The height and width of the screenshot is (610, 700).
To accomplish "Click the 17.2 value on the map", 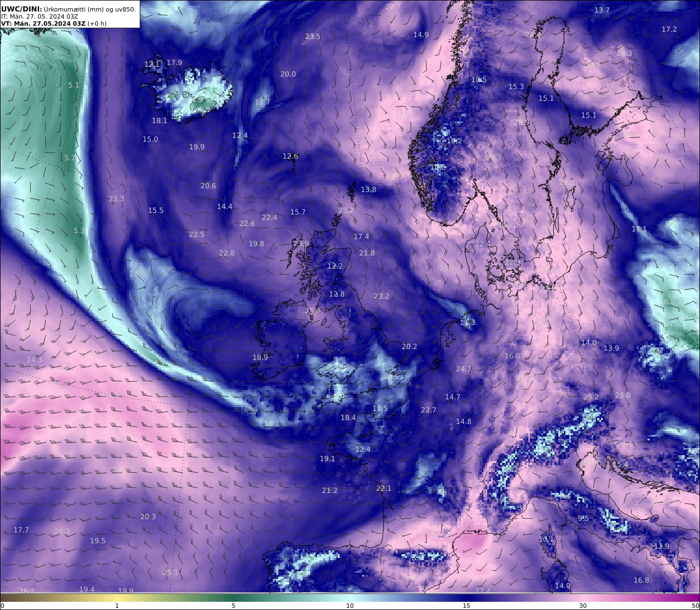I will [x=669, y=29].
